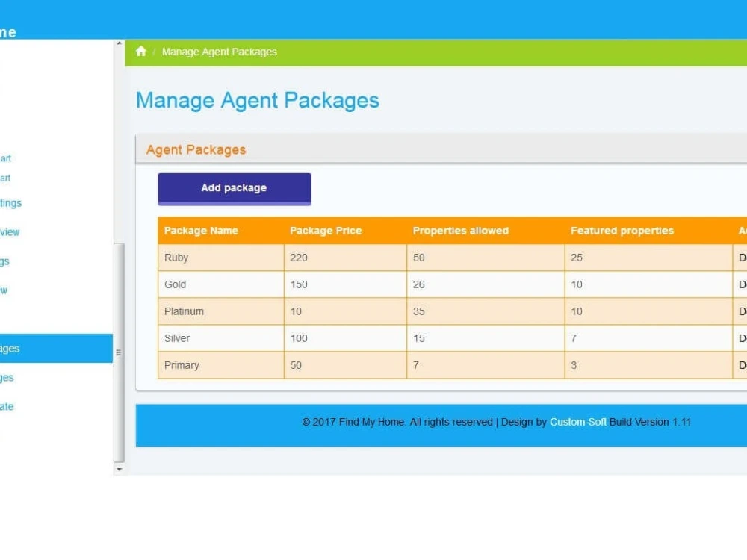Click Ruby's price value 220
Image resolution: width=747 pixels, height=560 pixels.
point(299,258)
